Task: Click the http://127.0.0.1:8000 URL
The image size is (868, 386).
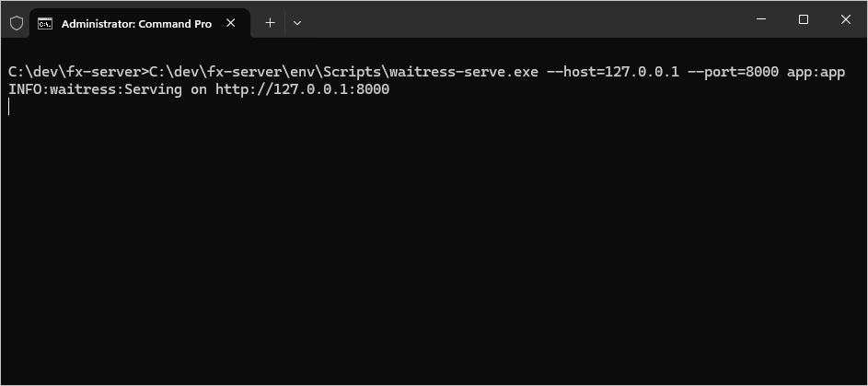Action: coord(303,89)
